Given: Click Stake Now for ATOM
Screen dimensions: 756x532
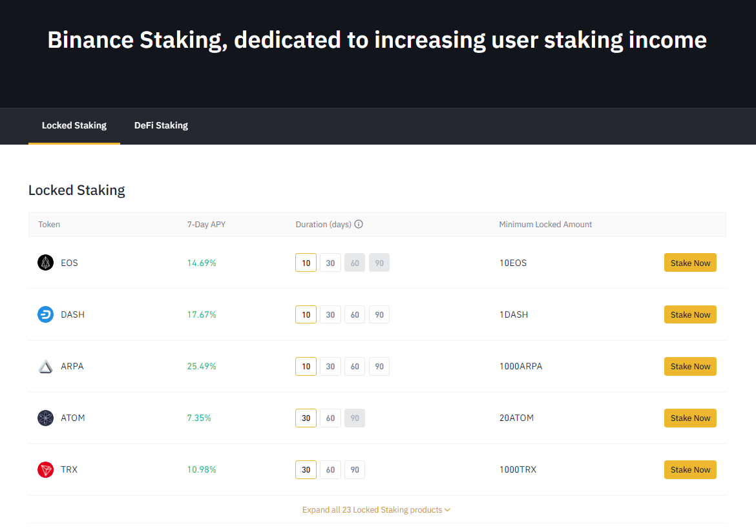Looking at the screenshot, I should 690,418.
